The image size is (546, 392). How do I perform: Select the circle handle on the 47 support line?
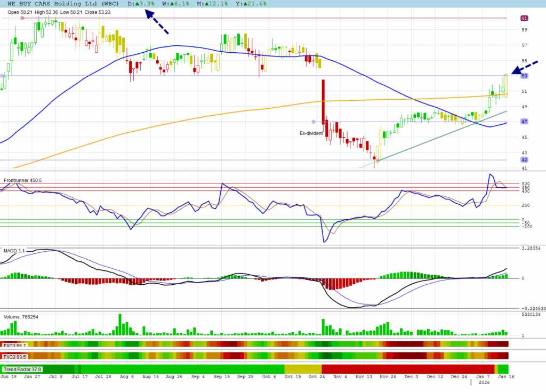click(314, 122)
